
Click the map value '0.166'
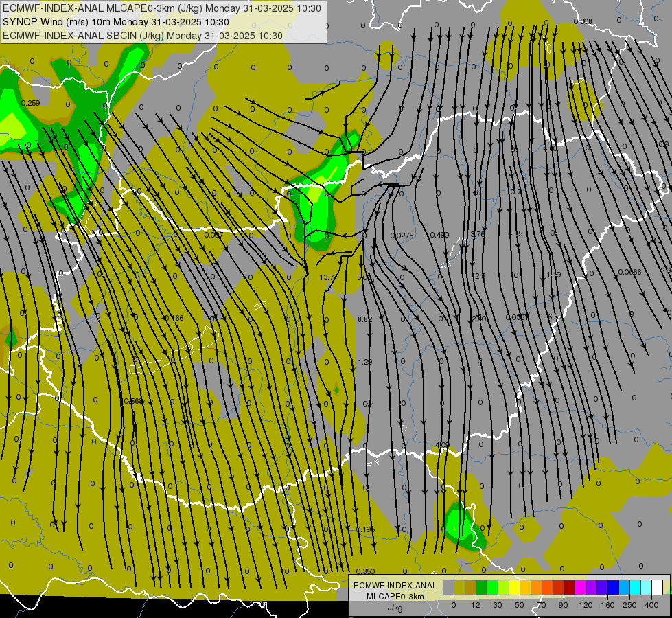tap(174, 318)
